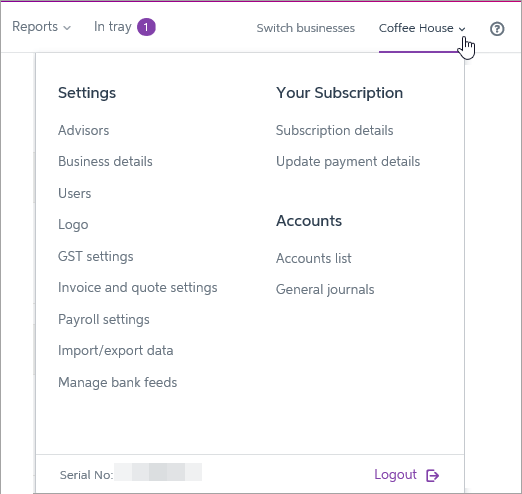This screenshot has width=522, height=494.
Task: Open the In tray
Action: (x=113, y=27)
